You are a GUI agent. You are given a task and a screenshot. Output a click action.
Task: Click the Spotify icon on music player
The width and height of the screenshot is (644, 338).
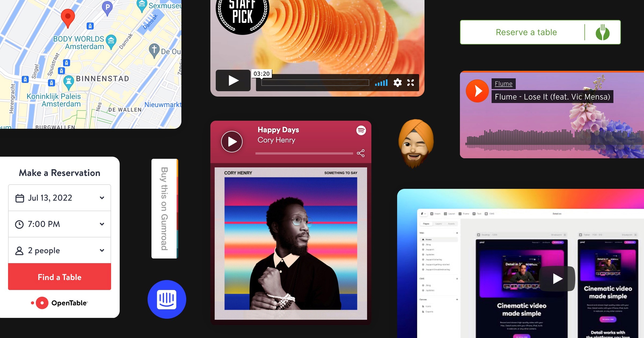361,131
